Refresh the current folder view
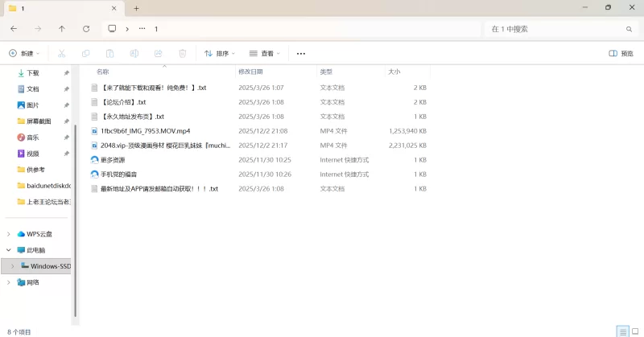The width and height of the screenshot is (644, 337). point(86,28)
